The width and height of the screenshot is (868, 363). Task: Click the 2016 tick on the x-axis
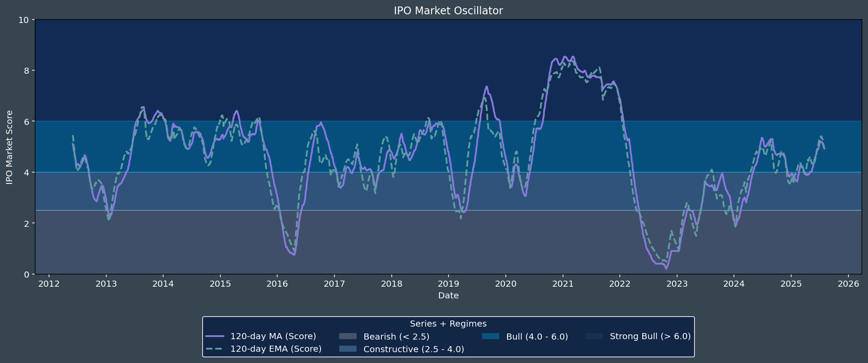click(x=277, y=284)
